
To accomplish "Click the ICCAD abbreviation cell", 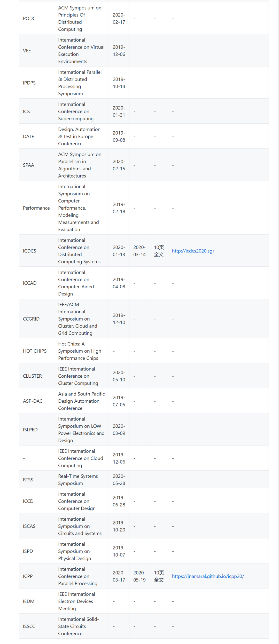I will 30,283.
